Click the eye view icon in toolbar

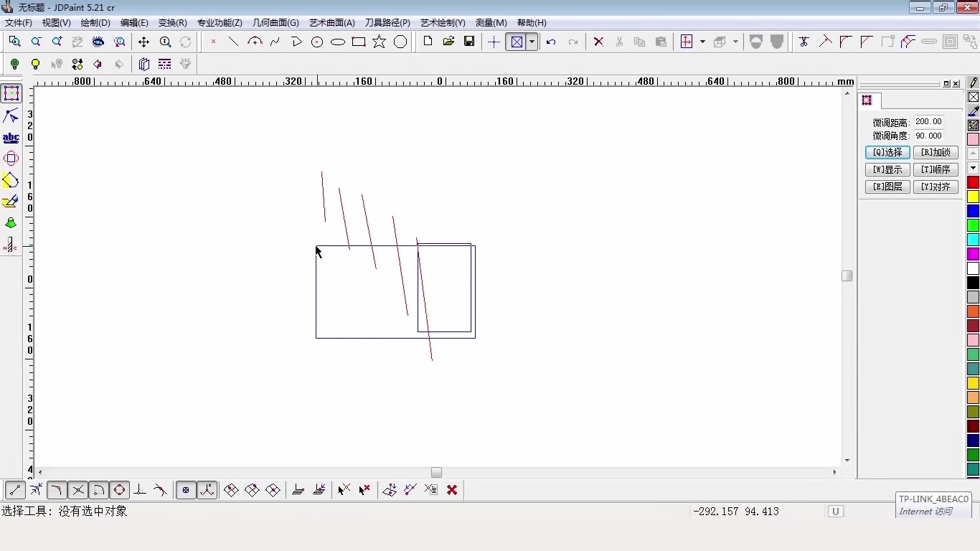pyautogui.click(x=98, y=42)
